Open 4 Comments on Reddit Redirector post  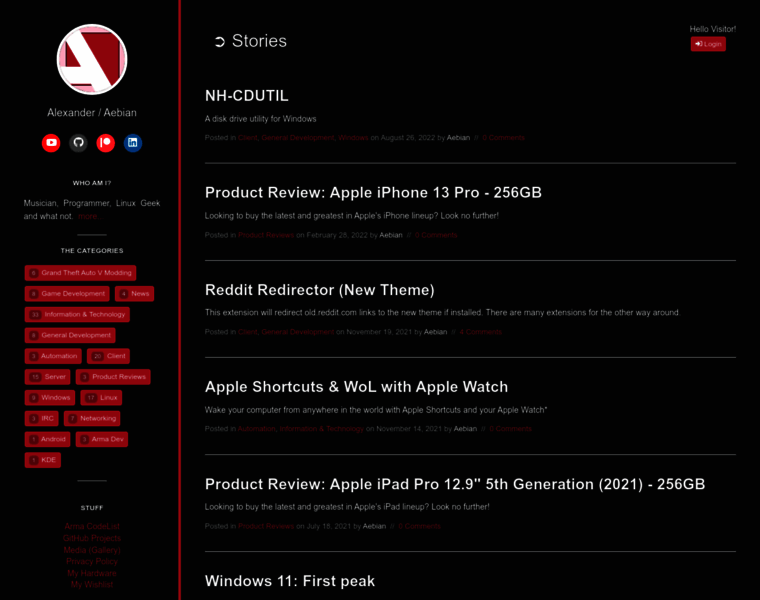(x=480, y=332)
